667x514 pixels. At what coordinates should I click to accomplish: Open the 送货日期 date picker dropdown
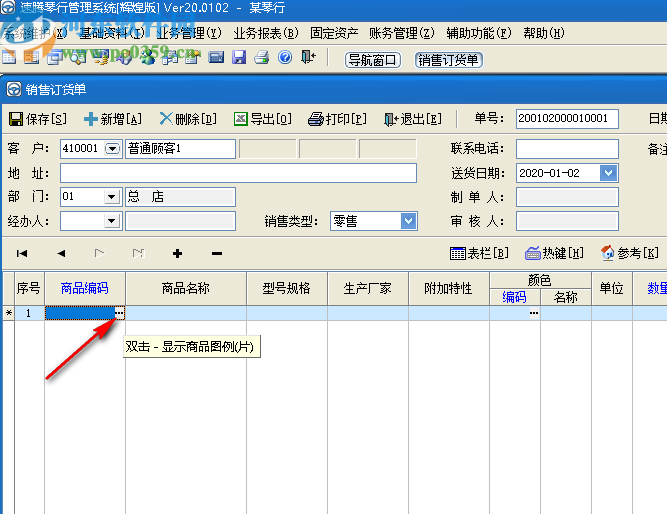point(608,173)
